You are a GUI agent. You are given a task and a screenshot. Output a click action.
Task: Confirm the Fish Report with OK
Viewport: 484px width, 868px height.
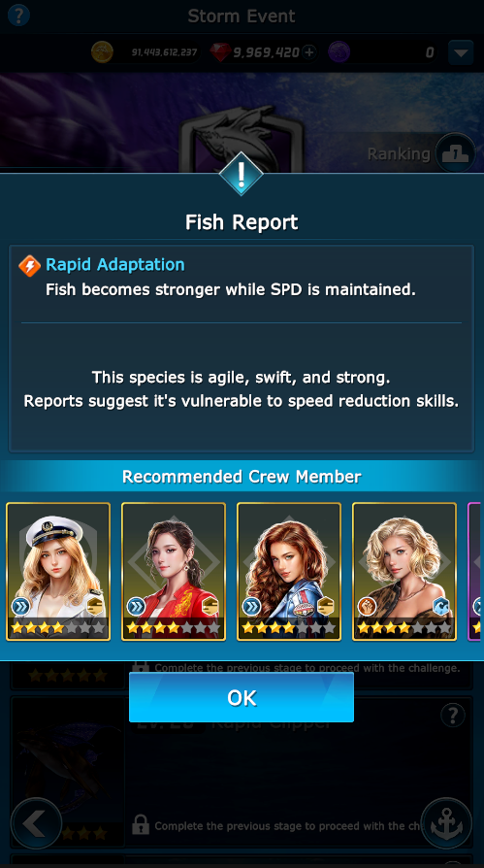[242, 697]
